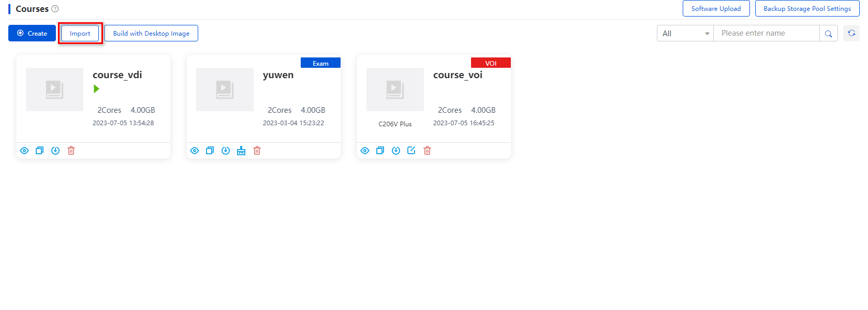
Task: Click the cleanup broom icon on yuwen
Action: pyautogui.click(x=241, y=151)
